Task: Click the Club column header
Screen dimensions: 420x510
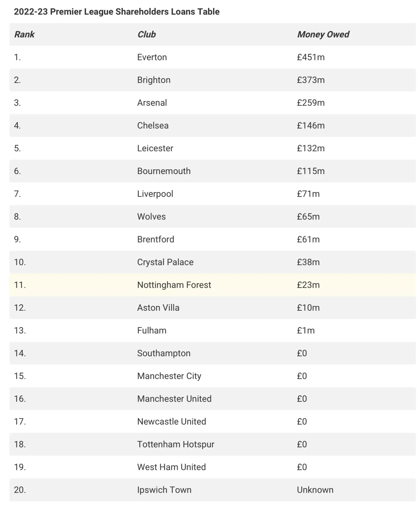Action: 146,34
